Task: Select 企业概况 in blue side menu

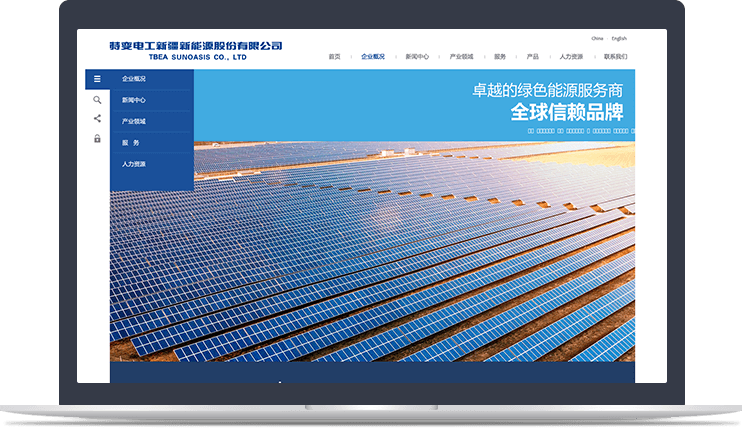Action: pyautogui.click(x=134, y=79)
